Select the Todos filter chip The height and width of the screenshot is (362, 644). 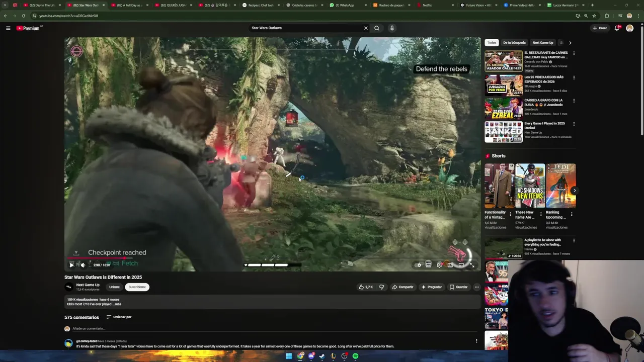(x=492, y=43)
